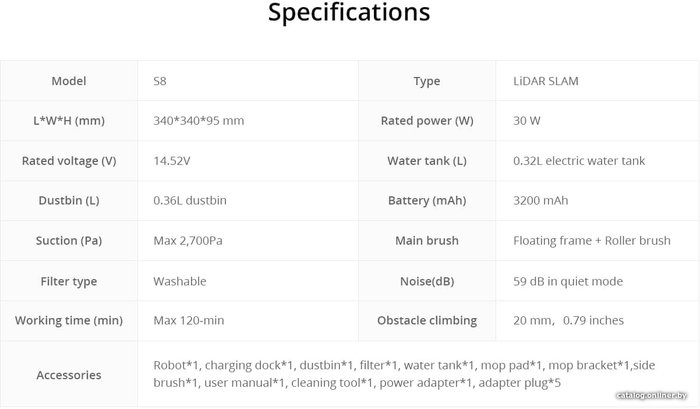Select the 340*340*95 mm dimensions value
Image resolution: width=700 pixels, height=409 pixels.
point(199,121)
